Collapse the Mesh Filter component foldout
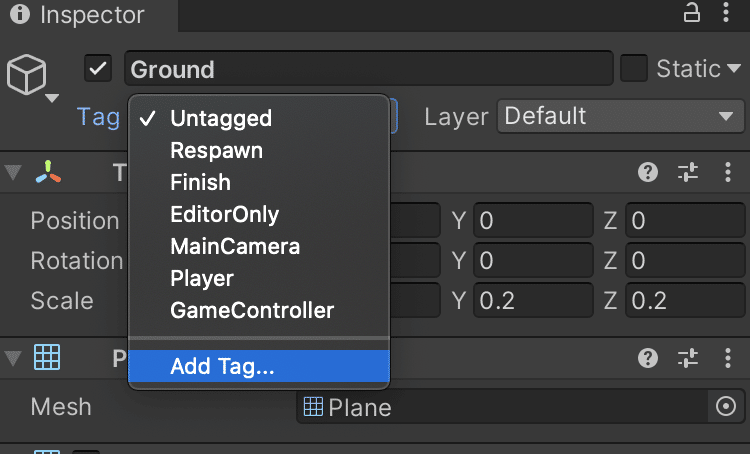Viewport: 750px width, 454px height. [x=12, y=357]
